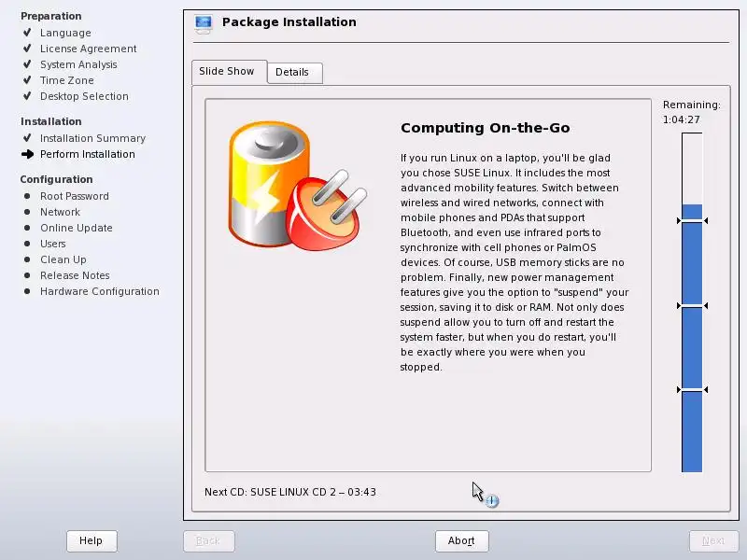747x560 pixels.
Task: Click the License Agreement step label
Action: (x=88, y=49)
